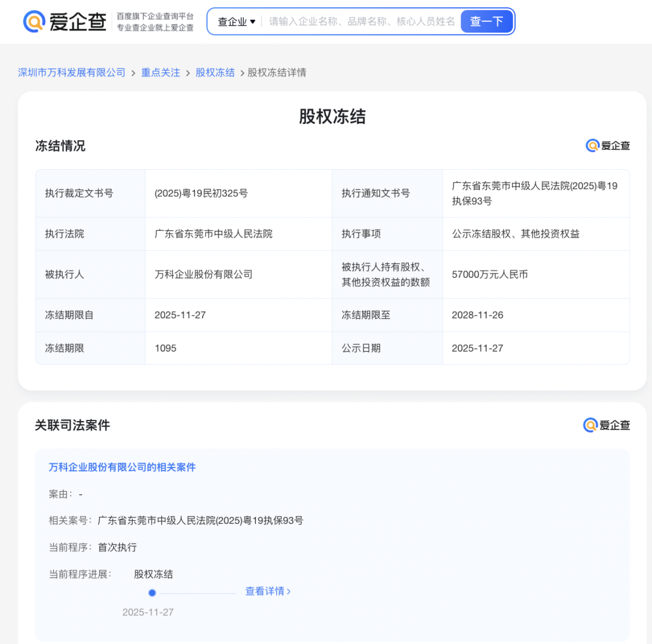Click 万科企业股份有限公司 in the 被执行人 row
Viewport: 652px width, 644px height.
pos(203,274)
